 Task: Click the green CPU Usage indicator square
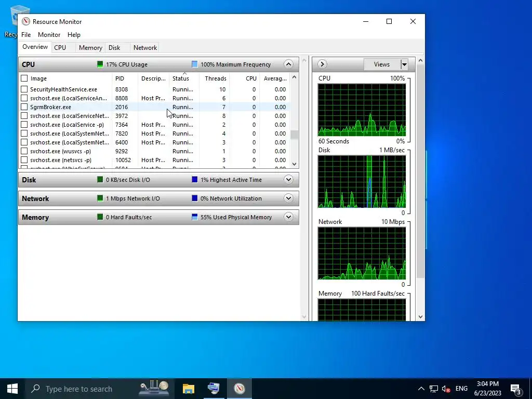[100, 64]
